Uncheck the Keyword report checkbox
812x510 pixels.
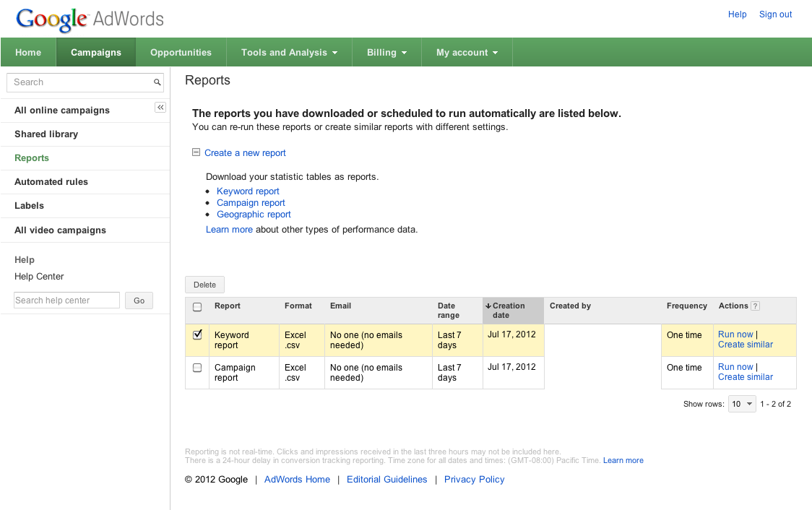tap(197, 334)
